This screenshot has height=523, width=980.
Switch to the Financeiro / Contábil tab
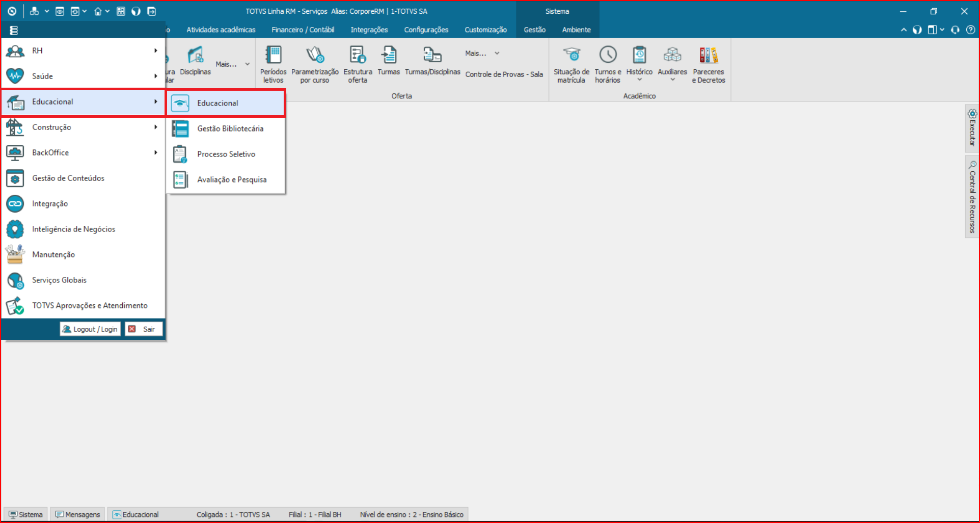tap(303, 30)
